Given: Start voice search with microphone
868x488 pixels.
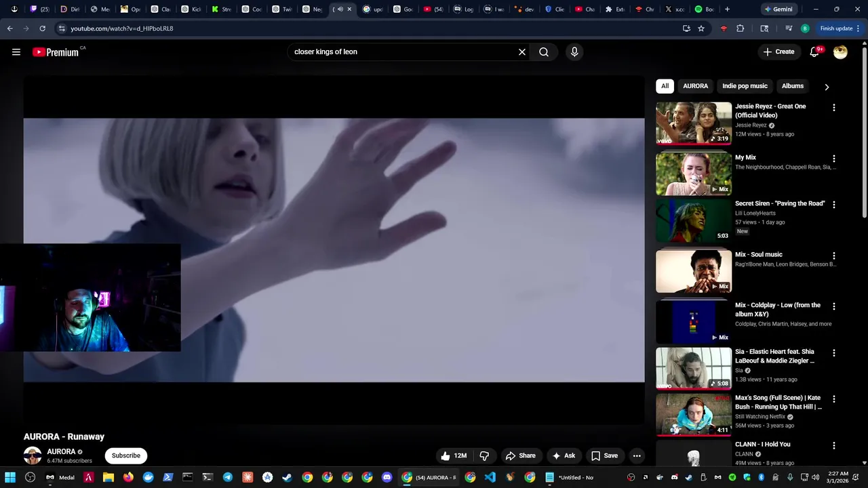Looking at the screenshot, I should click(x=574, y=52).
